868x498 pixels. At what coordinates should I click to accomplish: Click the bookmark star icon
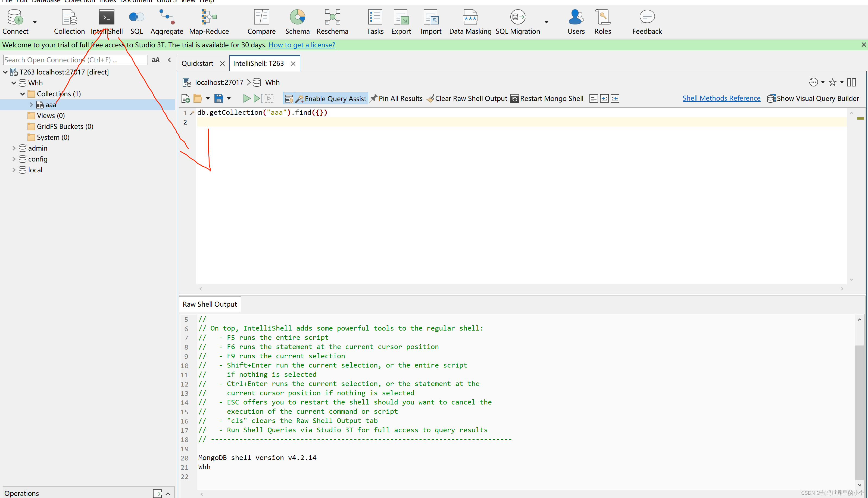833,82
